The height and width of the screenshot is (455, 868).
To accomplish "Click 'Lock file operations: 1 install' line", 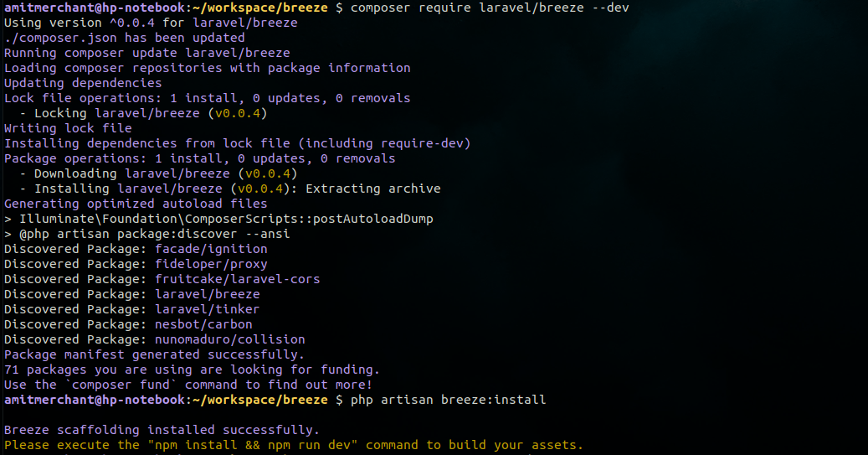I will 207,98.
